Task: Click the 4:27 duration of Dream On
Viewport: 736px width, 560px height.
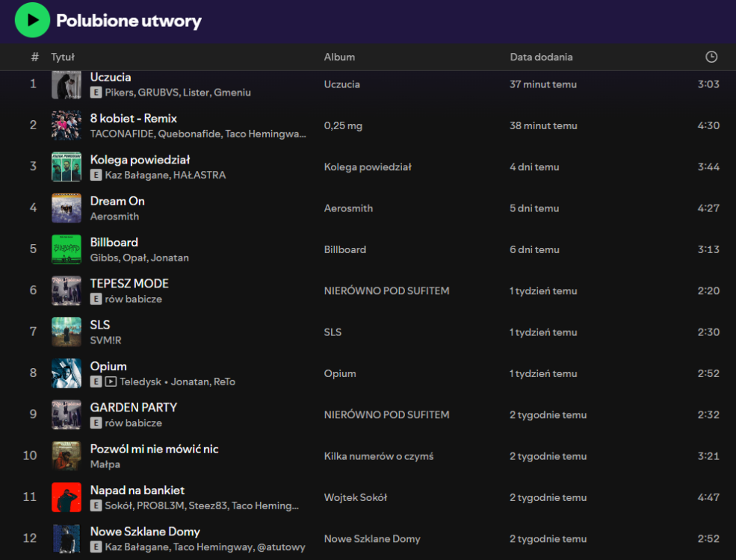Action: click(x=708, y=208)
